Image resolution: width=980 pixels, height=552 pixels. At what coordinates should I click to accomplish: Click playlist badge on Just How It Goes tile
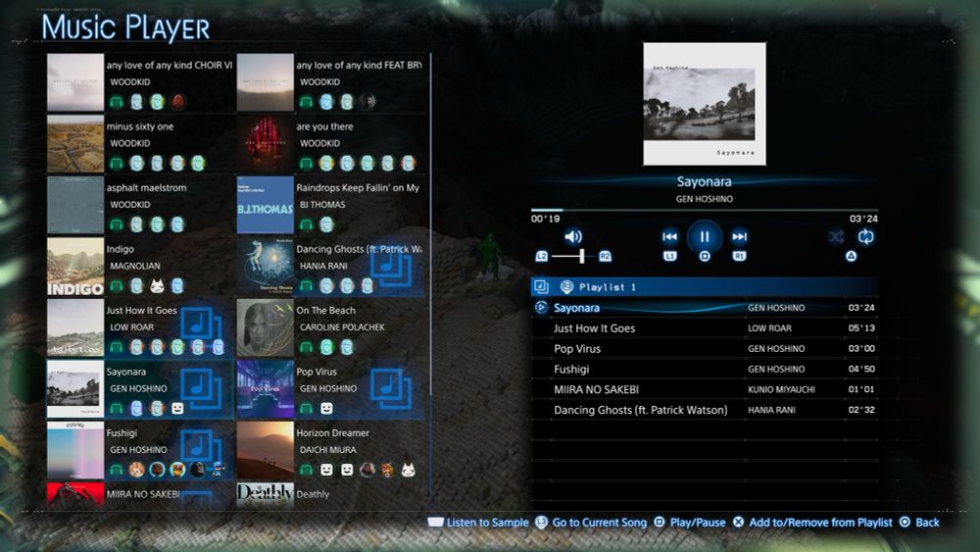pos(201,327)
